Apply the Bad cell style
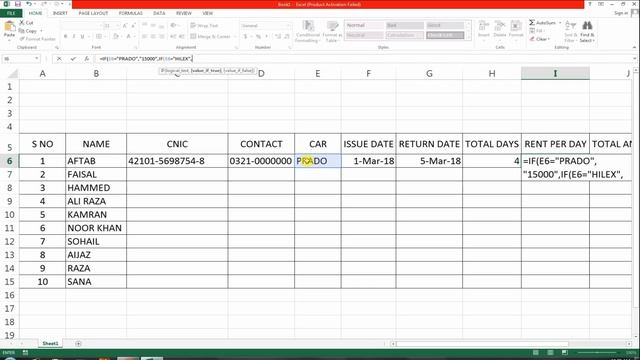This screenshot has height=360, width=640. tap(404, 25)
